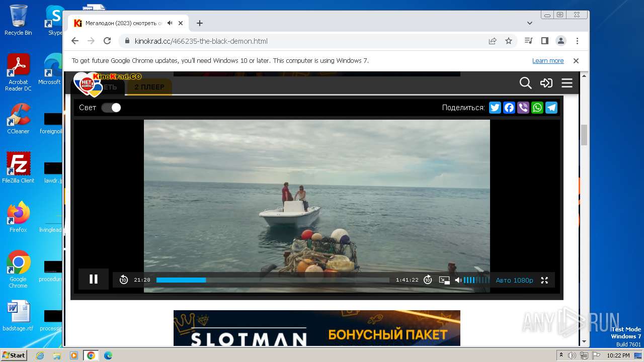This screenshot has height=362, width=644.
Task: Enter fullscreen video mode
Action: pos(544,280)
